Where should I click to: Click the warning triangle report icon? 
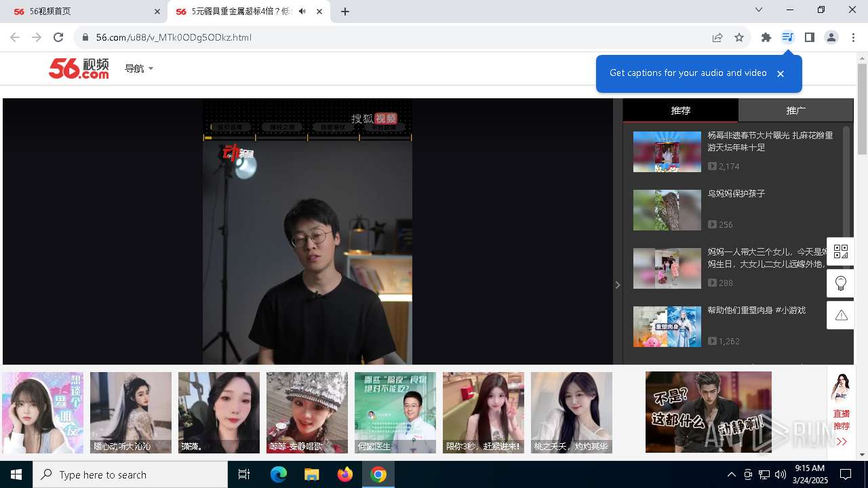841,315
